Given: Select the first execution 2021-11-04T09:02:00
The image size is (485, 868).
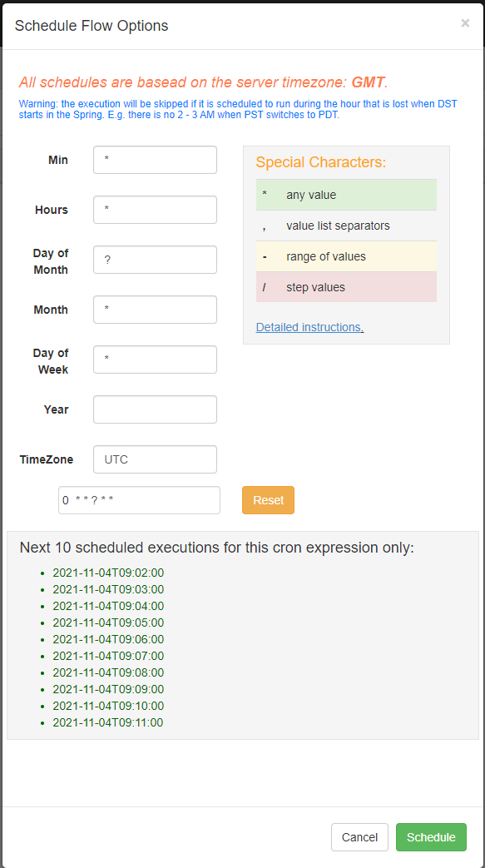Looking at the screenshot, I should click(x=108, y=573).
